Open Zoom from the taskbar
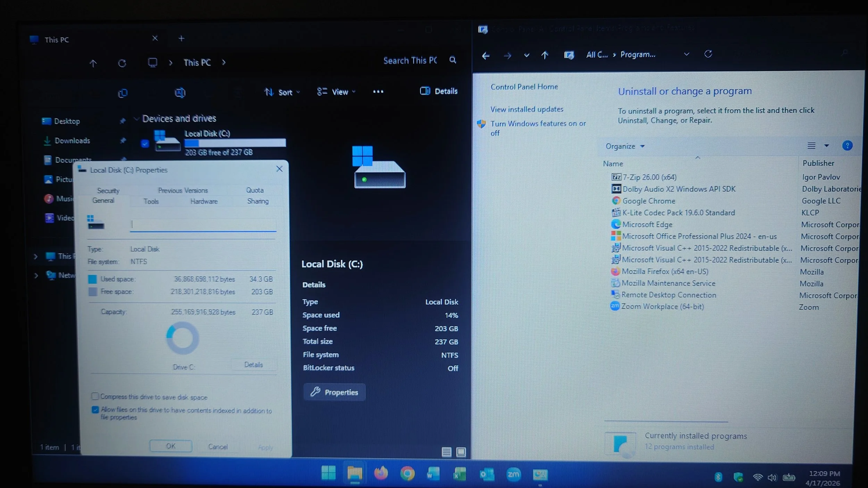 point(514,474)
